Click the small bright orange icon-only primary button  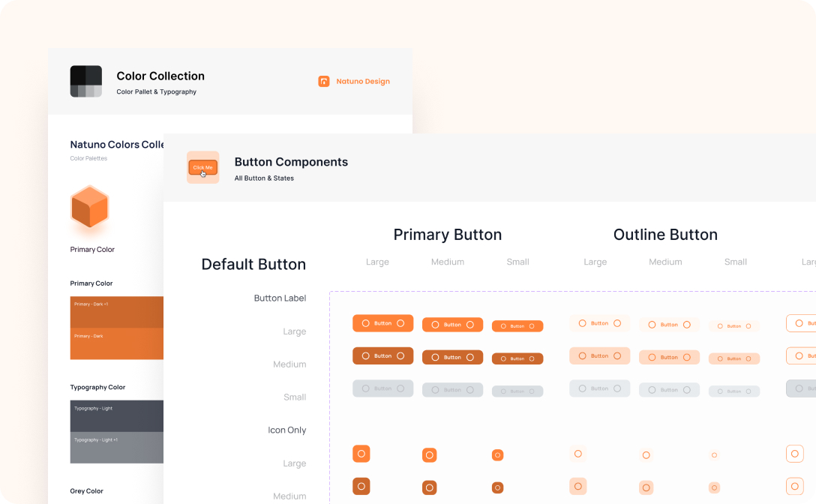(497, 455)
